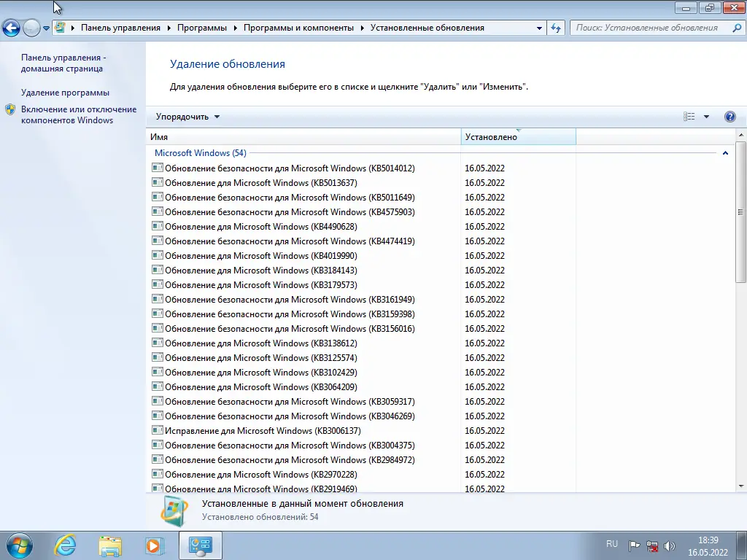Click scrollbar down arrow of updates list
This screenshot has width=747, height=560.
[x=741, y=486]
